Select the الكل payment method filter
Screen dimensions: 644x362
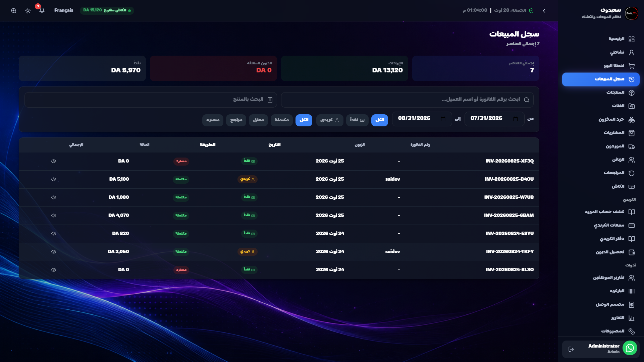pyautogui.click(x=380, y=120)
